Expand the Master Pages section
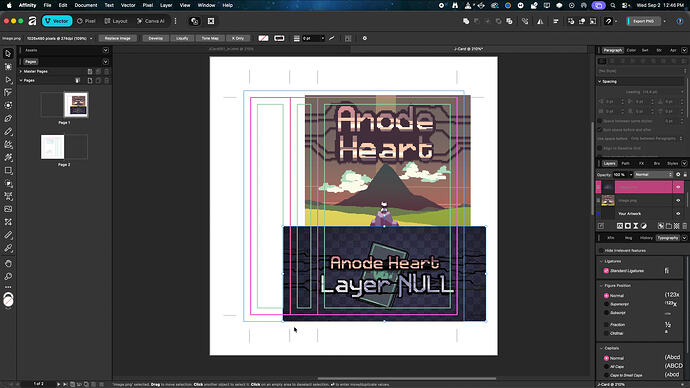690x388 pixels. tap(21, 71)
